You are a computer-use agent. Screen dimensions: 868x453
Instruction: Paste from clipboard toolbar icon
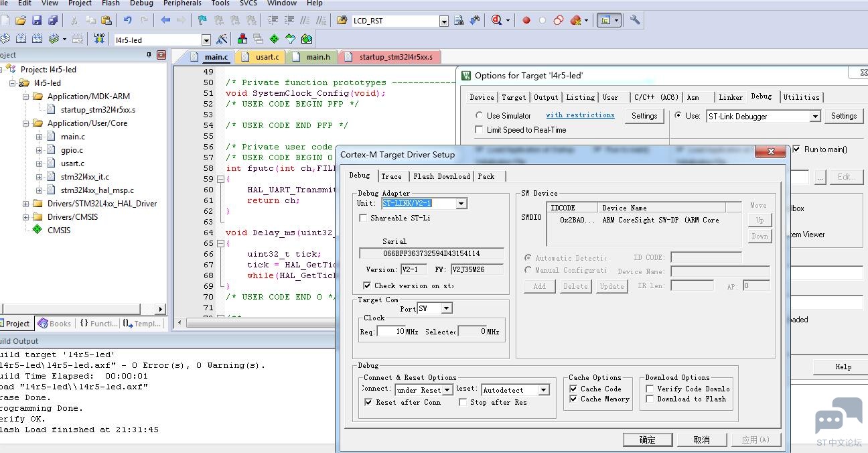[x=106, y=20]
